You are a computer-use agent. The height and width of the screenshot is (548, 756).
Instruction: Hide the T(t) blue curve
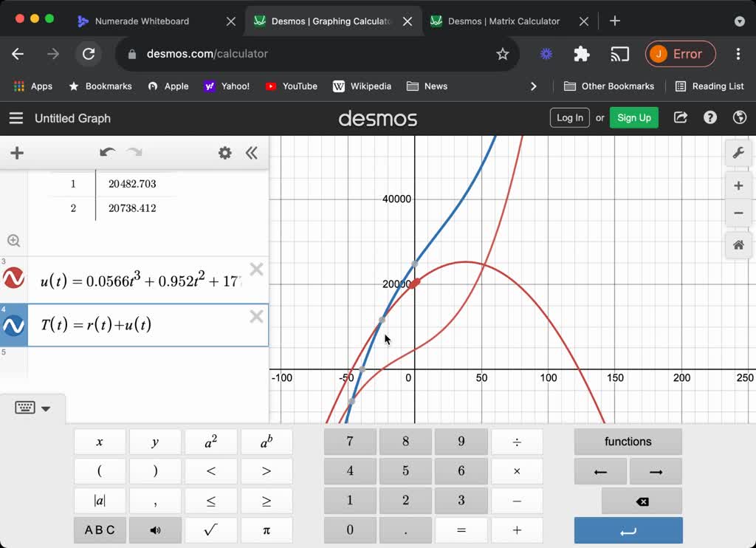coord(14,325)
